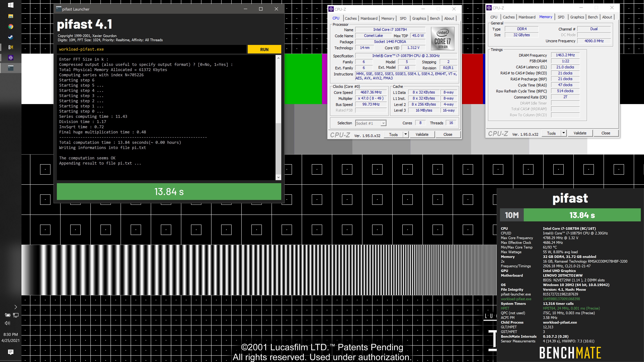
Task: Open the notification center icon
Action: coord(11,352)
